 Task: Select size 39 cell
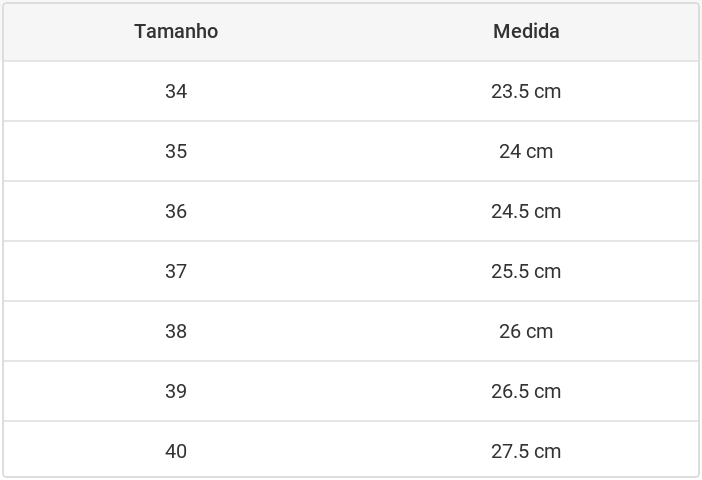click(176, 391)
